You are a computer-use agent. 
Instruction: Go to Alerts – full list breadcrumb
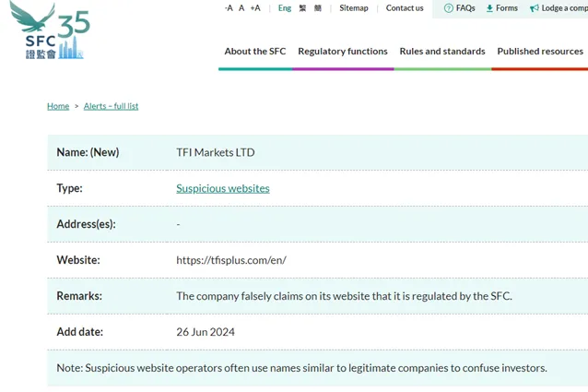111,106
